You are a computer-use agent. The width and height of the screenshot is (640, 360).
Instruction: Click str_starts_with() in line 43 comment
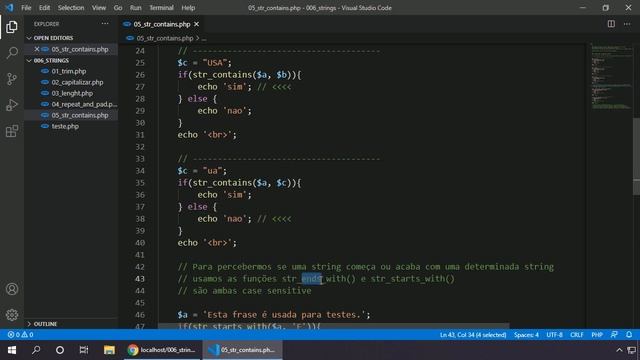(x=412, y=279)
